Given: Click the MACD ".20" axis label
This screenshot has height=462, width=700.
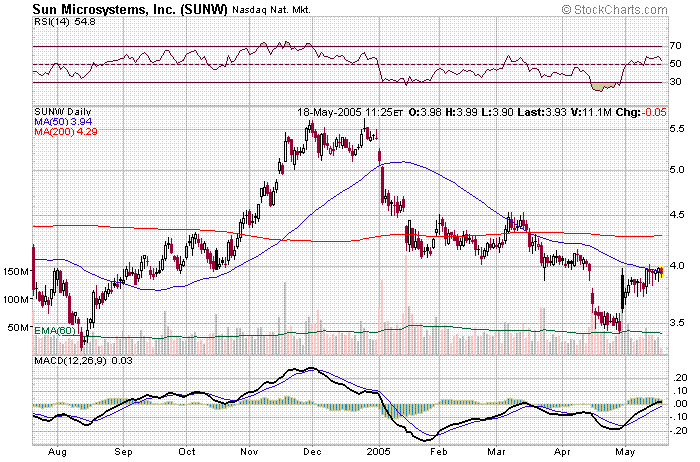Looking at the screenshot, I should click(681, 378).
